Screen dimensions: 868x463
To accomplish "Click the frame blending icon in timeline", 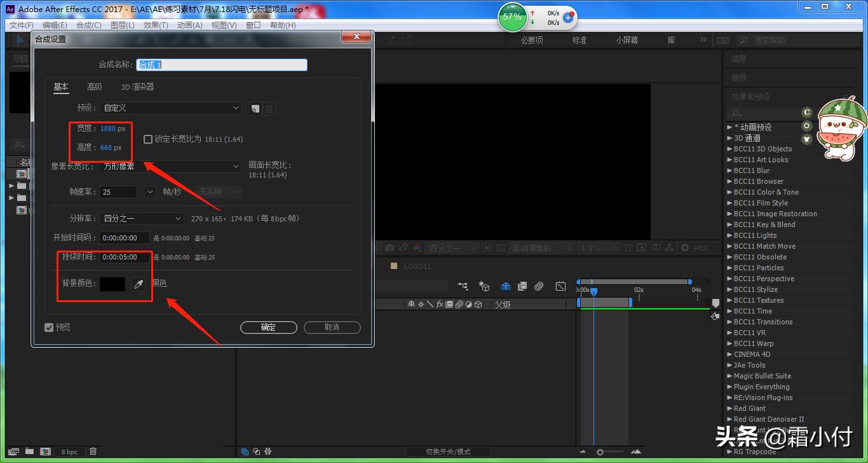I will pos(522,287).
